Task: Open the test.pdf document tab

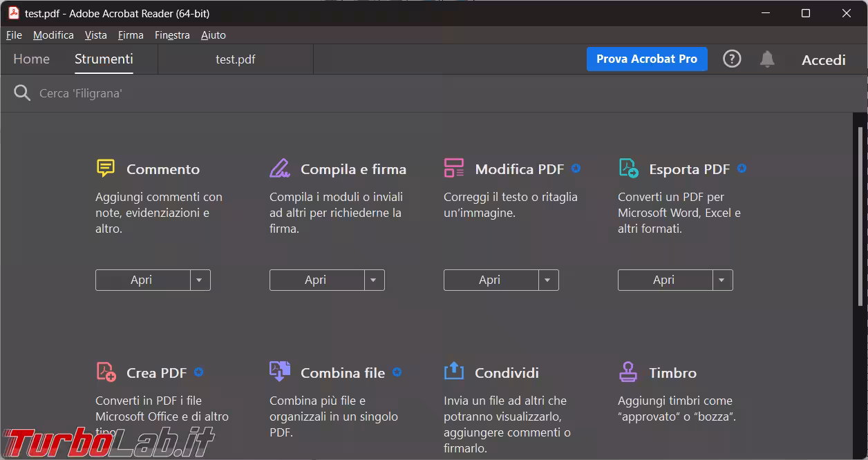Action: tap(235, 59)
